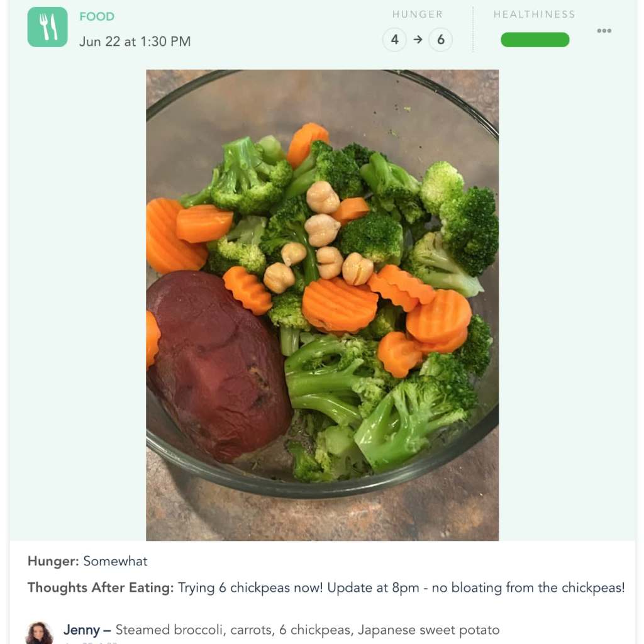
Task: Click the HUNGER column heading
Action: tap(418, 14)
